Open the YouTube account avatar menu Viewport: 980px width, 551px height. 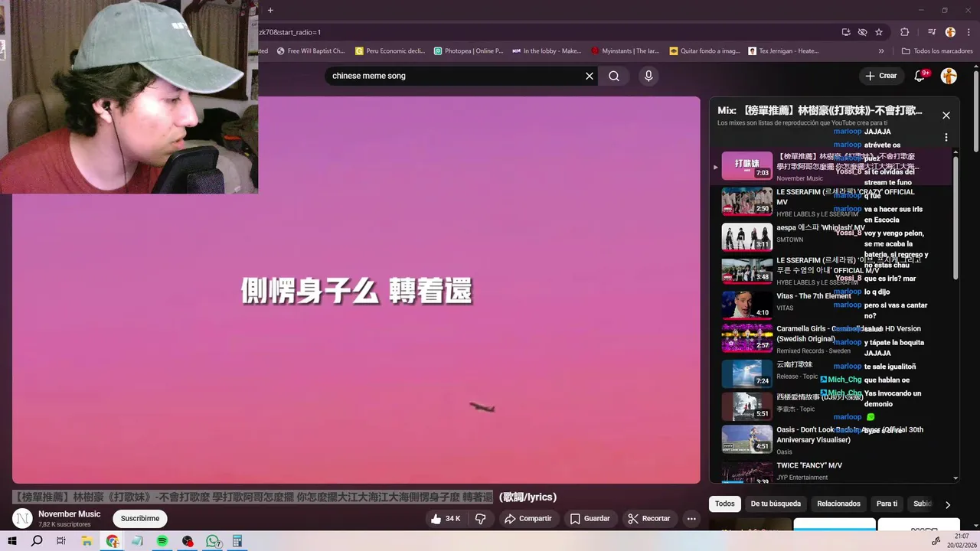click(949, 76)
